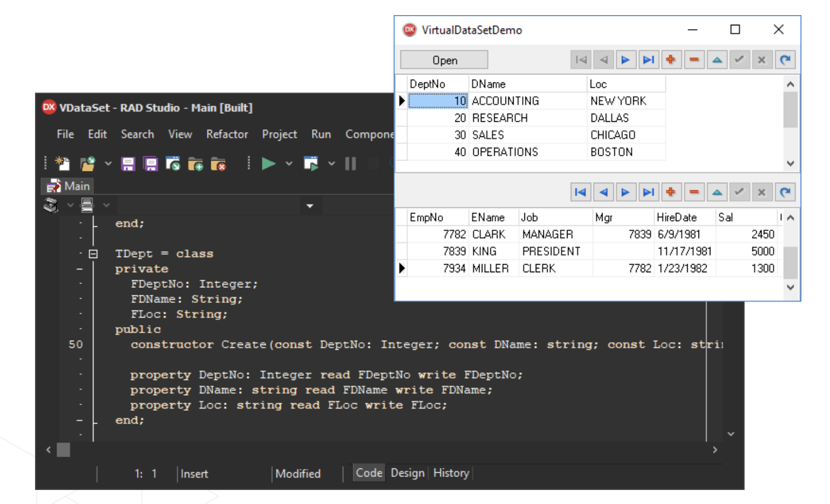This screenshot has width=830, height=504.
Task: Delete record in employee navigator
Action: pyautogui.click(x=694, y=192)
